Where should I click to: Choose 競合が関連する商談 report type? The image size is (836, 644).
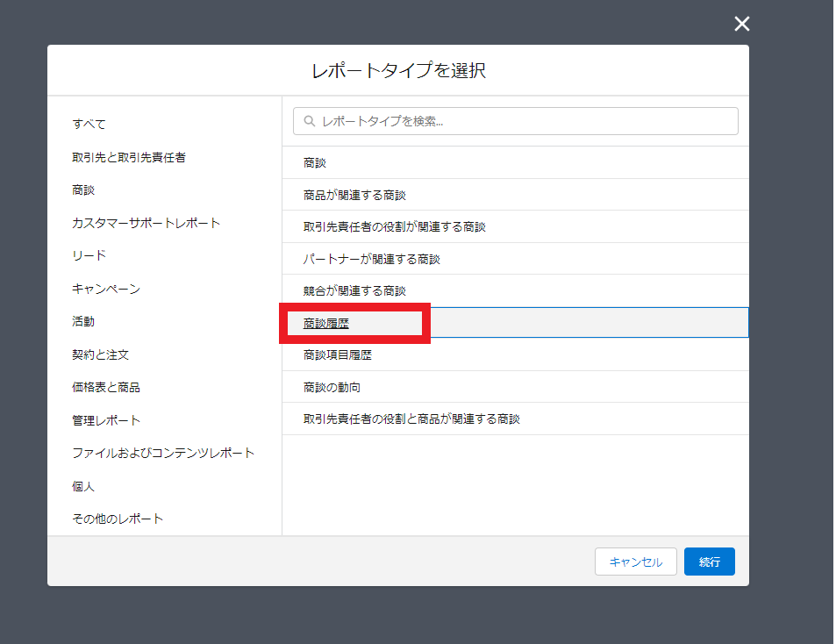[516, 290]
